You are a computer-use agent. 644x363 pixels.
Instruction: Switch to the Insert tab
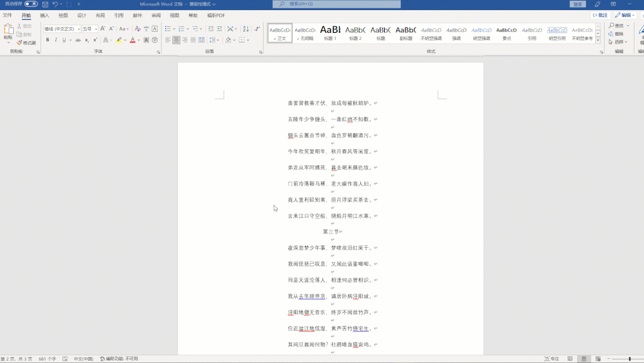coord(45,16)
